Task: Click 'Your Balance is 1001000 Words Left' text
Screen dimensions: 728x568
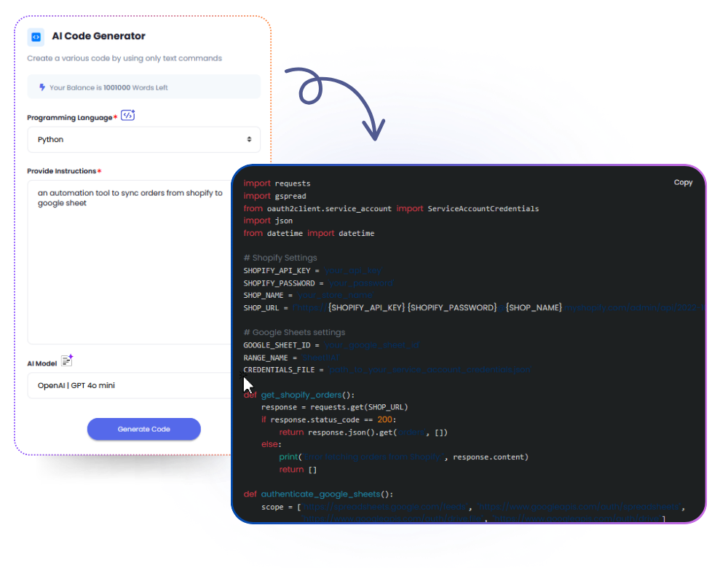Action: coord(108,88)
